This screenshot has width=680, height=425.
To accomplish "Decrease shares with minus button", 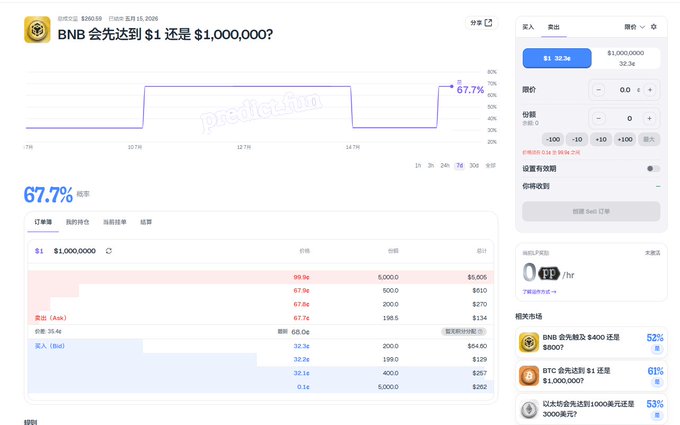I will (598, 118).
